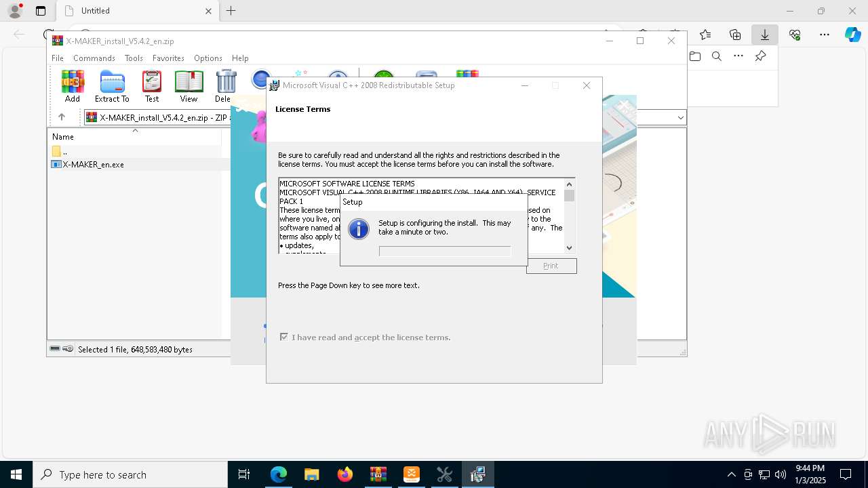The width and height of the screenshot is (868, 488).
Task: Switch to WinRAR taskbar icon
Action: 378,474
